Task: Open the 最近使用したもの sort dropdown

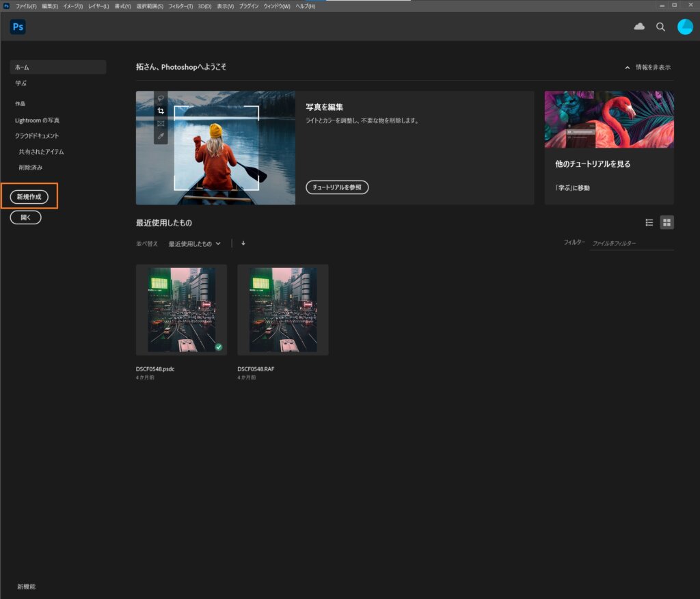Action: pyautogui.click(x=195, y=244)
